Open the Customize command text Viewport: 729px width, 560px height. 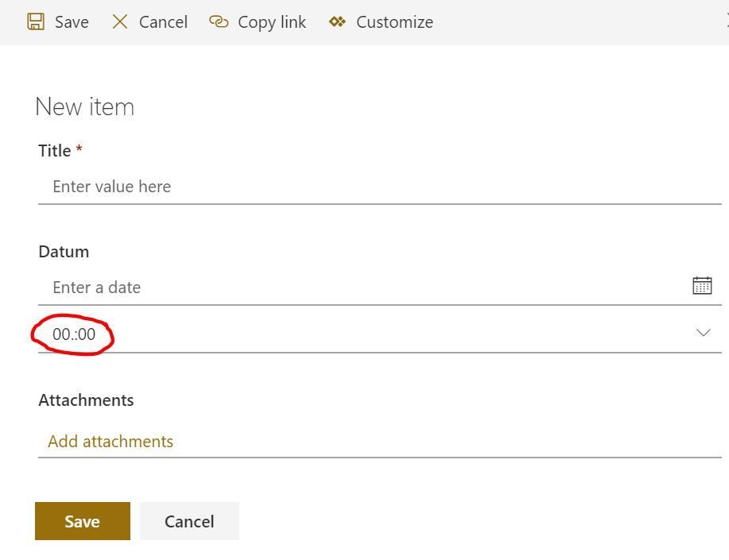click(394, 22)
